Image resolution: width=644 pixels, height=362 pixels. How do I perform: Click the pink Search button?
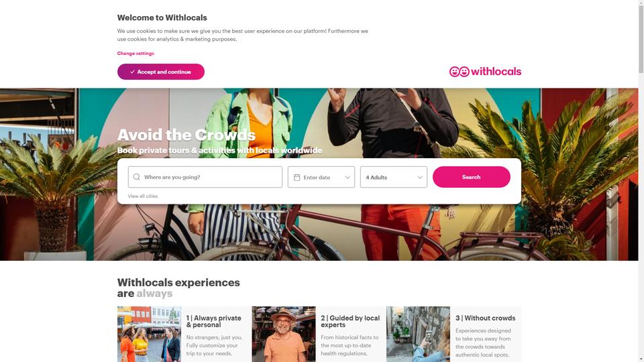pyautogui.click(x=471, y=177)
